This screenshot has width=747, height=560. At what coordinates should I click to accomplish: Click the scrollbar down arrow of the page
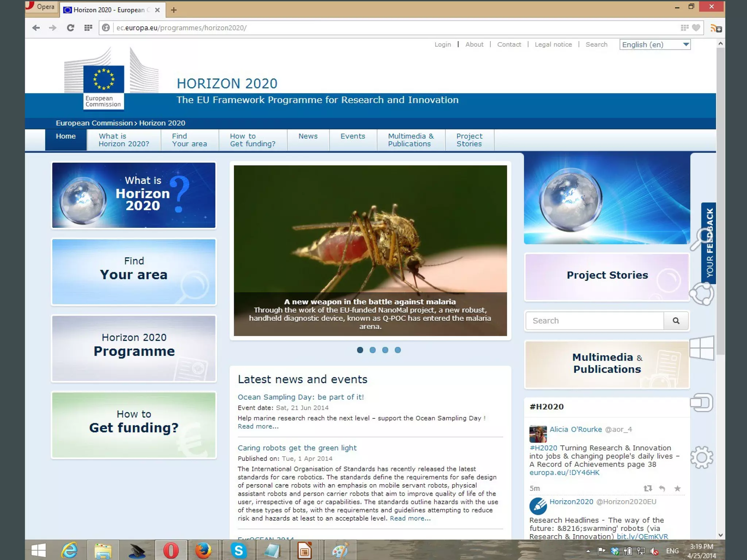pyautogui.click(x=720, y=535)
